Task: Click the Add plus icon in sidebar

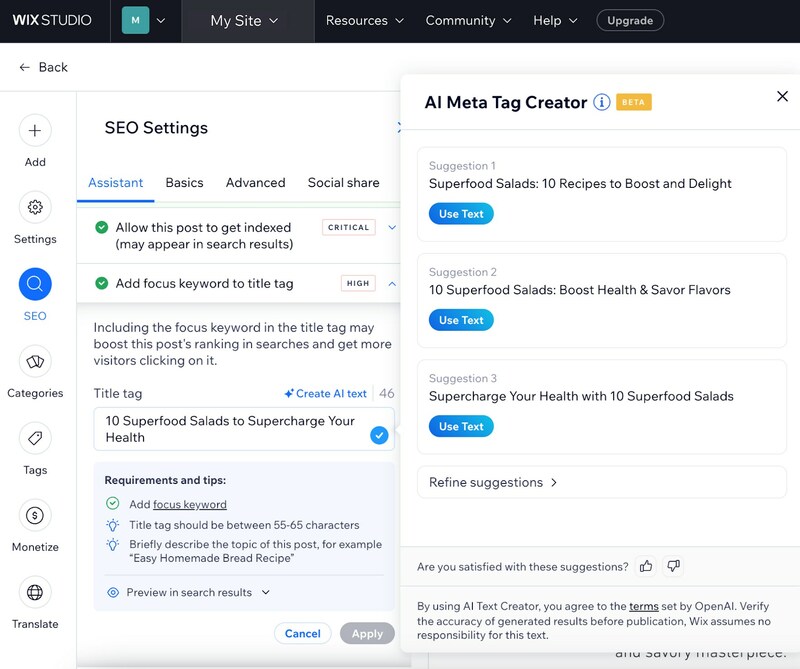Action: (x=35, y=130)
